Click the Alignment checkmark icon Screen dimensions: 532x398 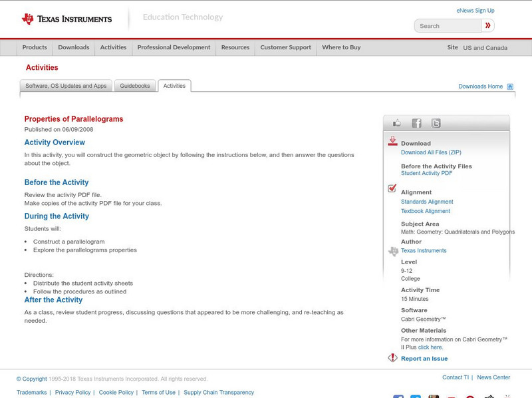392,188
